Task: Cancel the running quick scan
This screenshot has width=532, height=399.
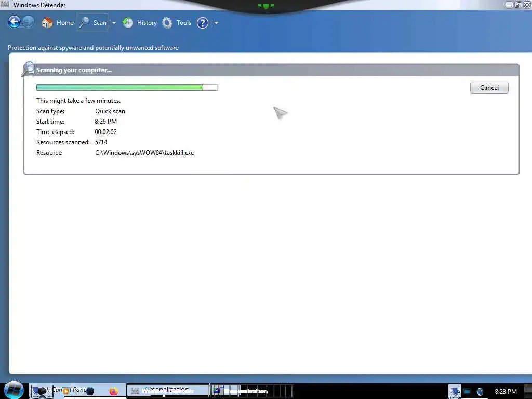Action: click(x=489, y=87)
